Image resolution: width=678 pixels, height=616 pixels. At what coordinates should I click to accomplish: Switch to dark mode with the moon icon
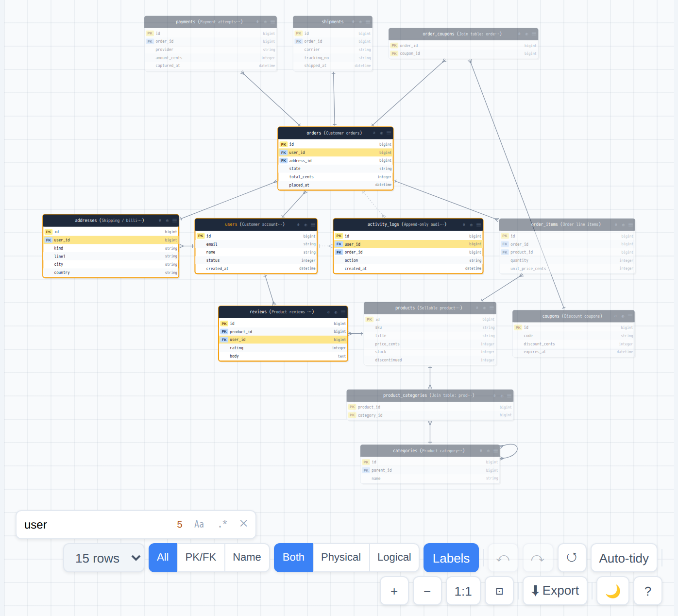613,591
